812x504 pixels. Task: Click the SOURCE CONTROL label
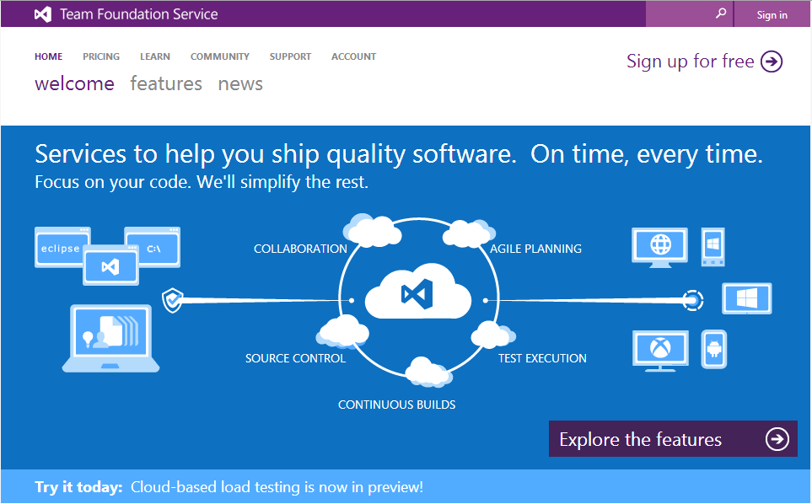(x=295, y=358)
